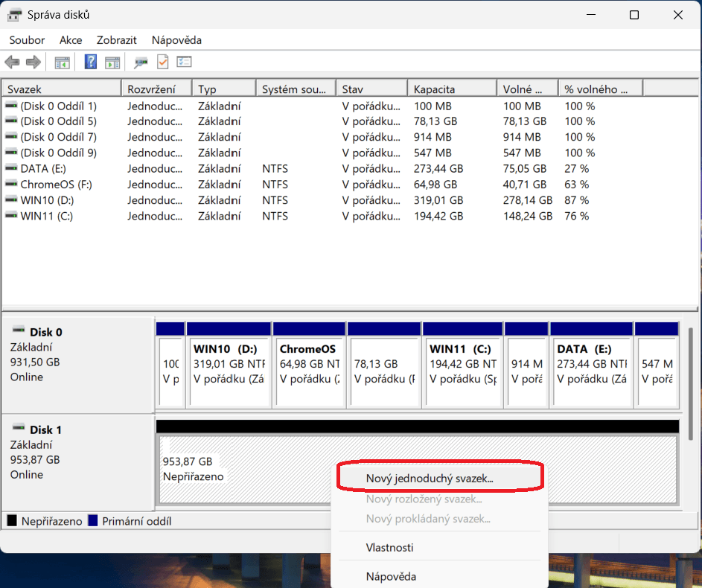702x588 pixels.
Task: Click the checklist settings toolbar icon
Action: pos(184,63)
